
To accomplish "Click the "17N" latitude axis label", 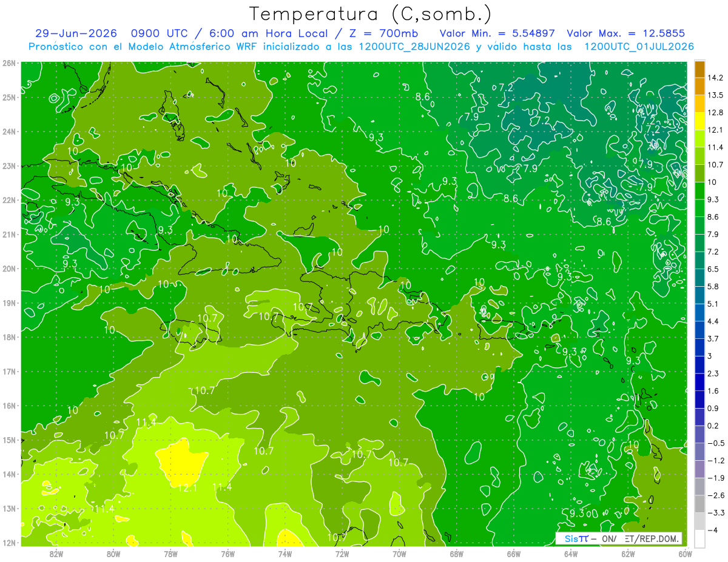I will tap(9, 371).
